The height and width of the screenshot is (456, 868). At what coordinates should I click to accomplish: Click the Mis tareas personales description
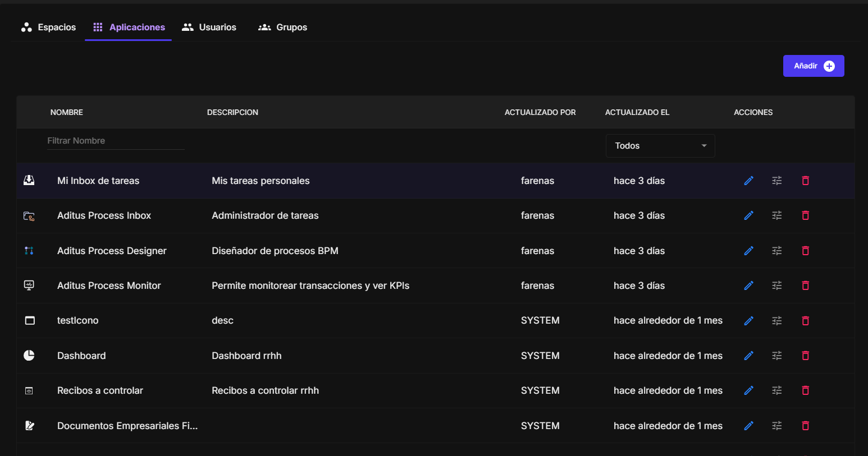pos(261,181)
